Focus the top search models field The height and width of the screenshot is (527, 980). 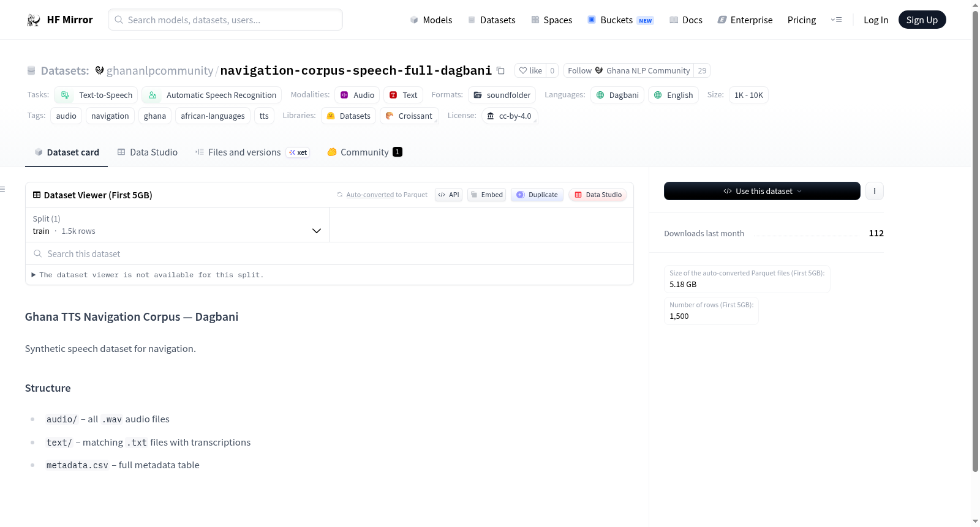tap(225, 20)
